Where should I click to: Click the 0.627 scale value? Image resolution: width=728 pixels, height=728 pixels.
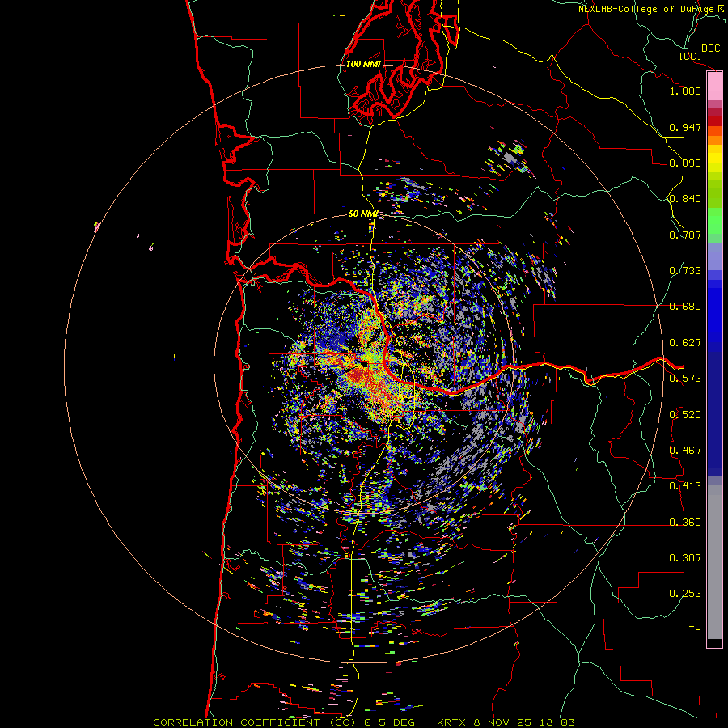pos(685,343)
